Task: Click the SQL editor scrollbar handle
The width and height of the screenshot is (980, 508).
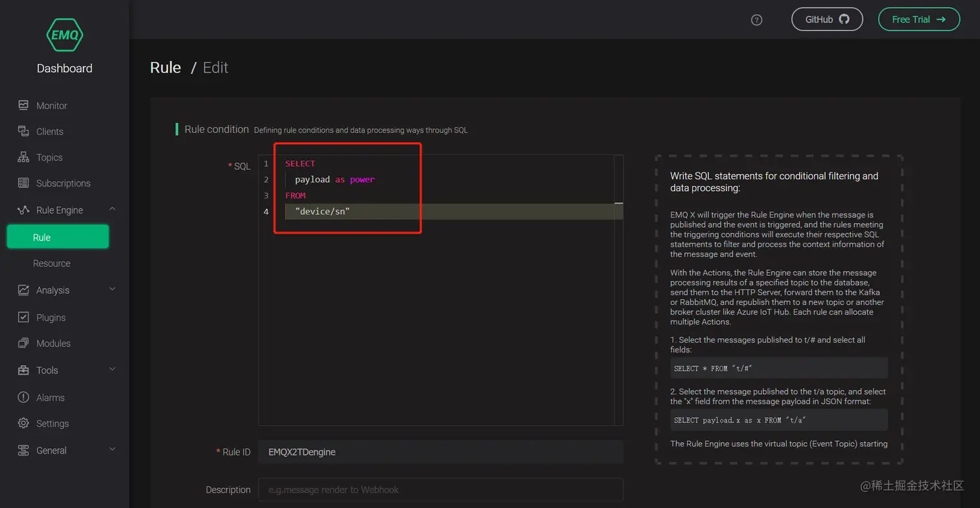Action: tap(619, 204)
